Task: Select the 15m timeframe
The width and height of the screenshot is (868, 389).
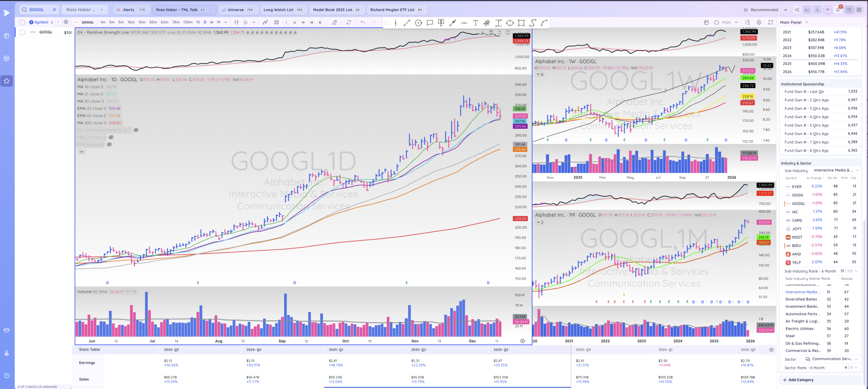Action: point(142,22)
